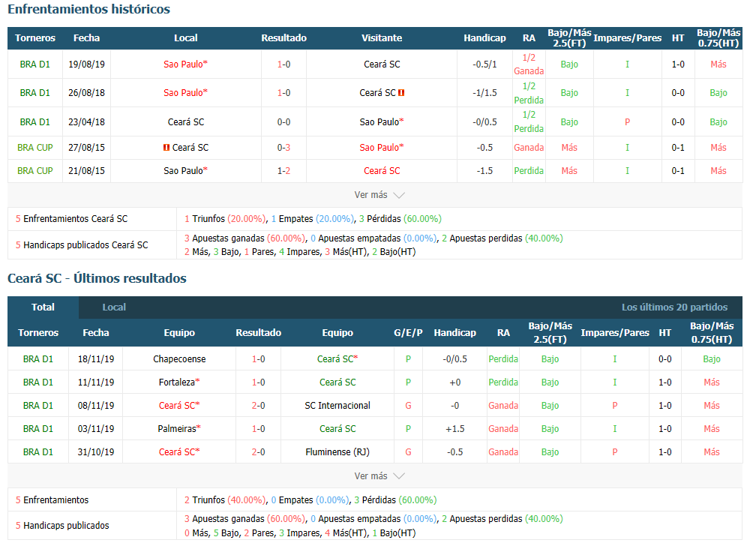Click BRA D1 tournament on 19/08/19 row
The width and height of the screenshot is (756, 549).
34,64
